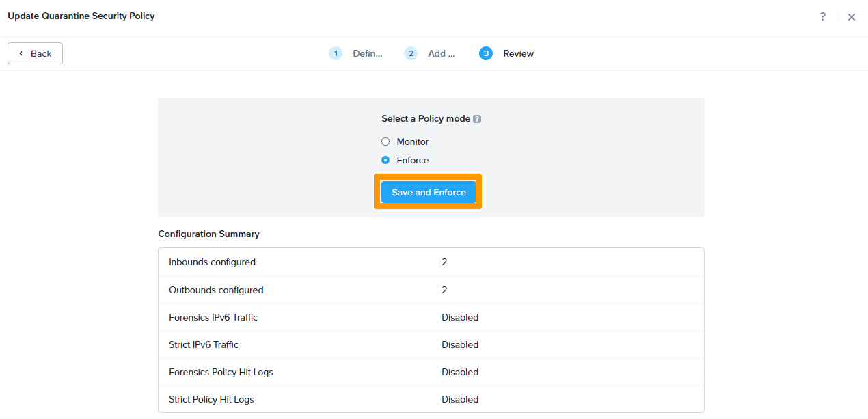The image size is (868, 419).
Task: Click the step 1 circle indicator
Action: tap(336, 53)
